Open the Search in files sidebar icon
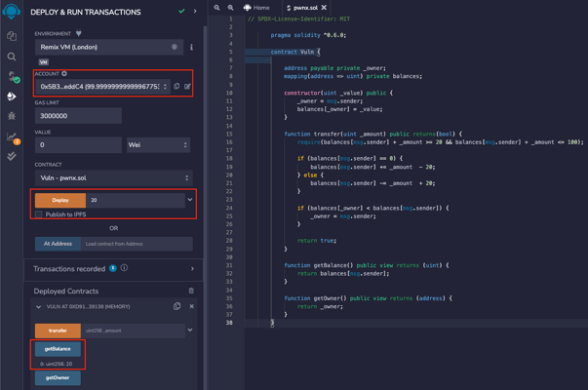Screen dimensions: 588x390 (x=12, y=56)
